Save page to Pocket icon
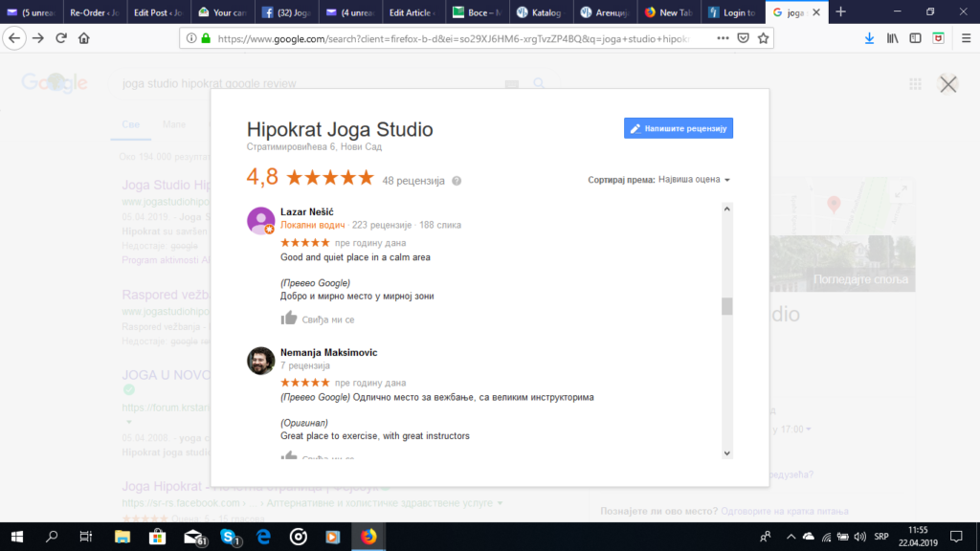The width and height of the screenshot is (980, 551). (x=743, y=38)
